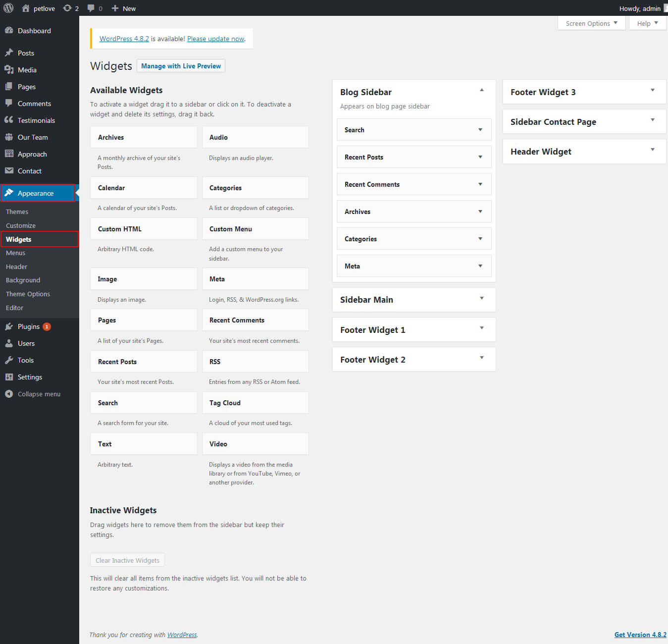This screenshot has height=644, width=668.
Task: Select Widgets submenu item
Action: [18, 239]
